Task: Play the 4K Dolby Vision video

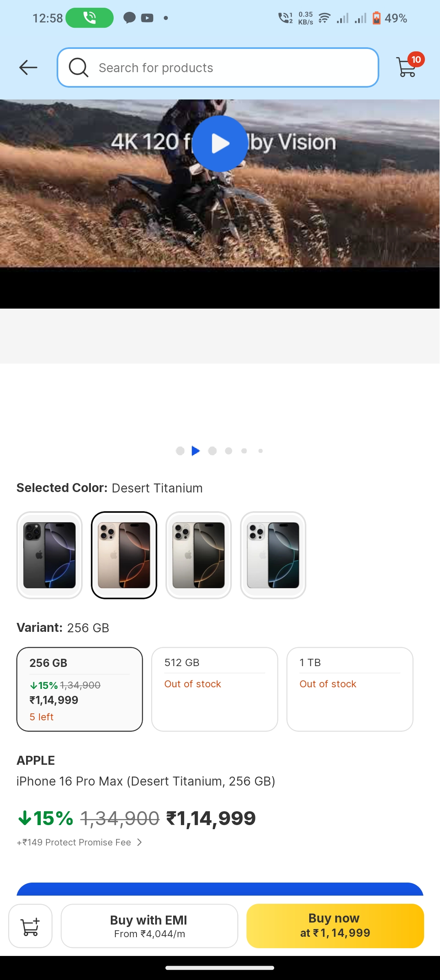Action: [x=220, y=143]
